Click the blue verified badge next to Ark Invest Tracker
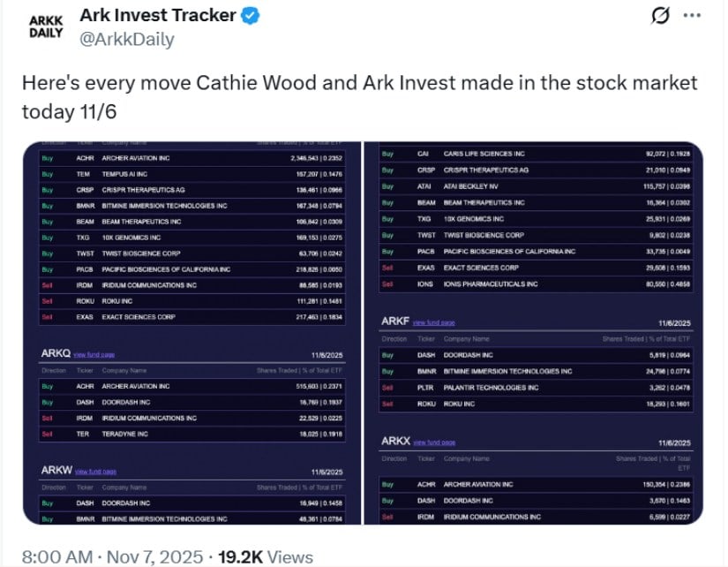 [249, 14]
